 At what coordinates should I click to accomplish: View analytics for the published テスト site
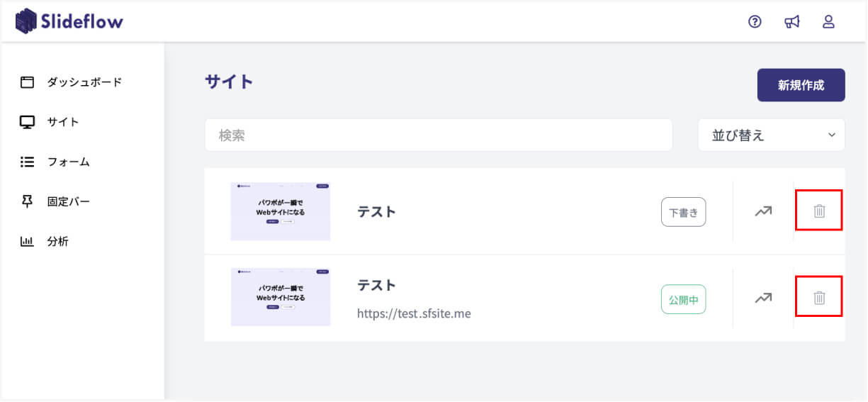[763, 298]
